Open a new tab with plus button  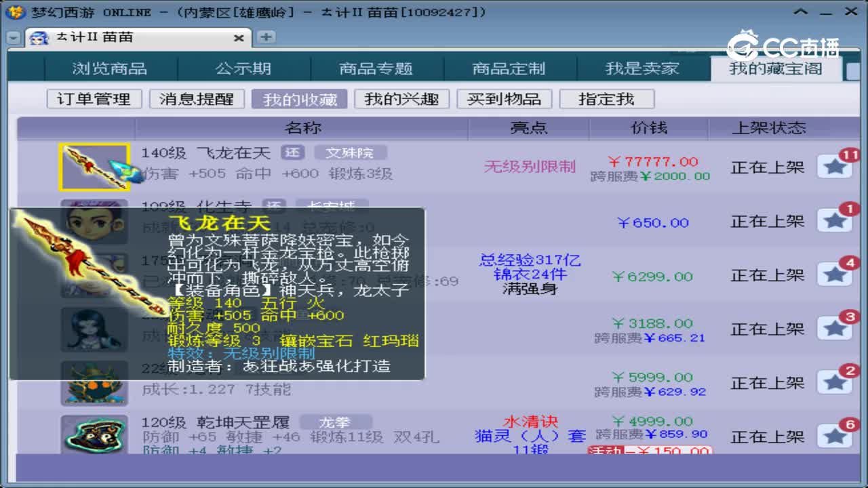click(x=266, y=37)
